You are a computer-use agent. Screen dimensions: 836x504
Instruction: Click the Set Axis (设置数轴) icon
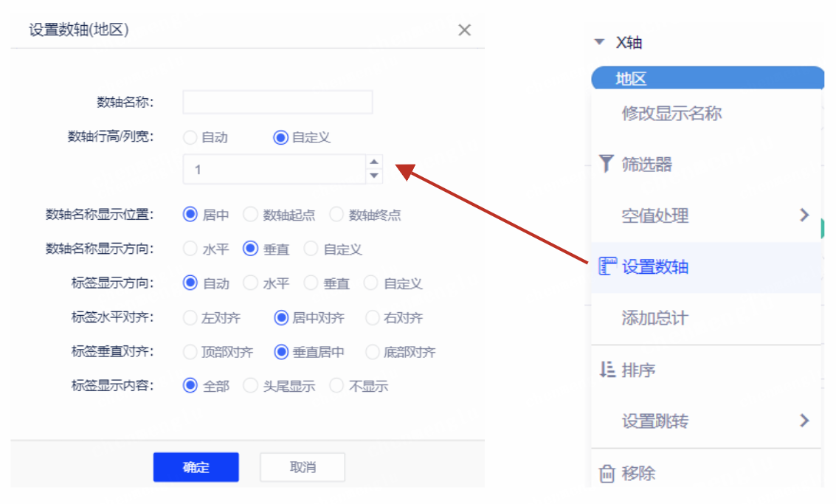tap(607, 266)
